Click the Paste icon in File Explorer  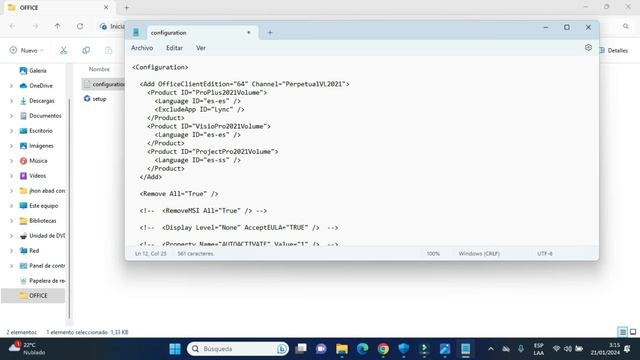(x=108, y=50)
